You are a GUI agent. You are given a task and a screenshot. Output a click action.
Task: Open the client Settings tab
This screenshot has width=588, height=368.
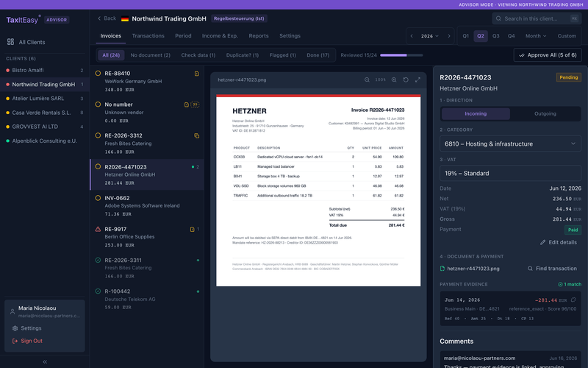pos(290,36)
